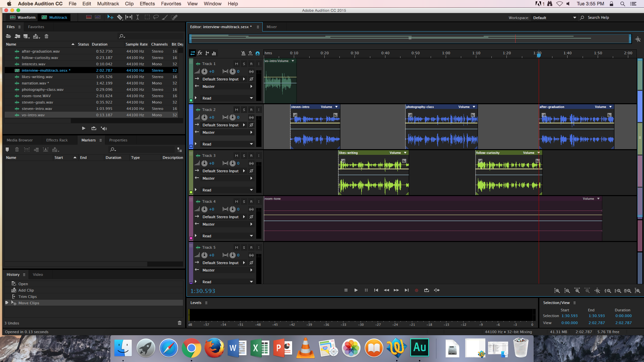Toggle the snapping magnet icon

tap(258, 53)
